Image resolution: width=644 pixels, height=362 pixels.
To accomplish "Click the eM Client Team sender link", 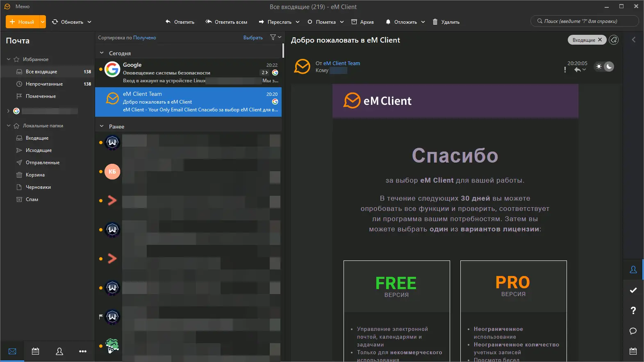I will click(342, 63).
